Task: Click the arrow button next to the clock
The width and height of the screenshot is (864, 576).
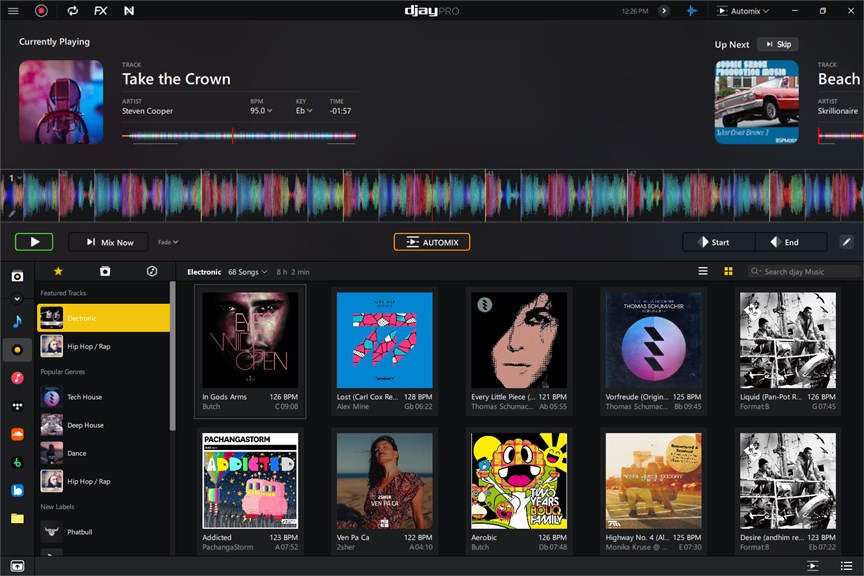Action: click(x=664, y=10)
